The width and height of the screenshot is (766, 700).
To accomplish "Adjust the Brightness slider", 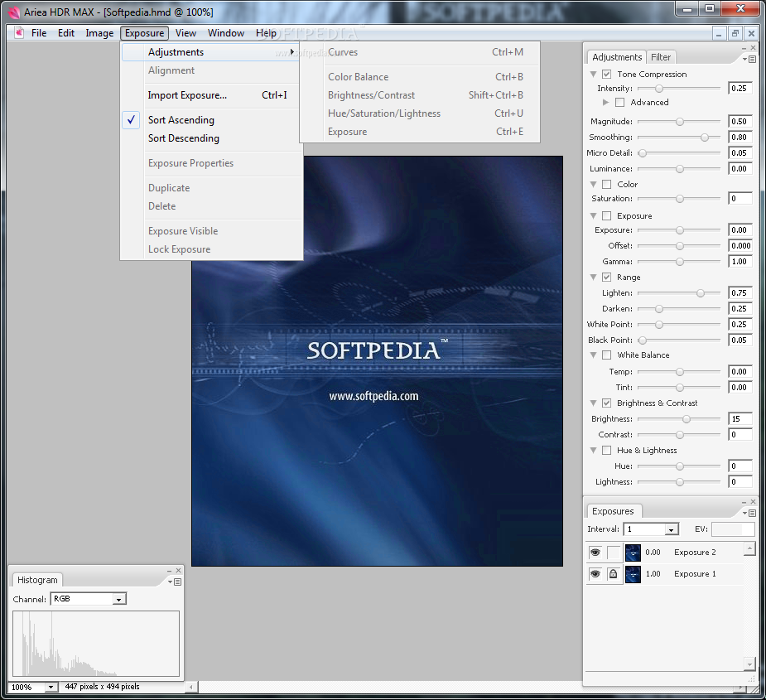I will 687,419.
